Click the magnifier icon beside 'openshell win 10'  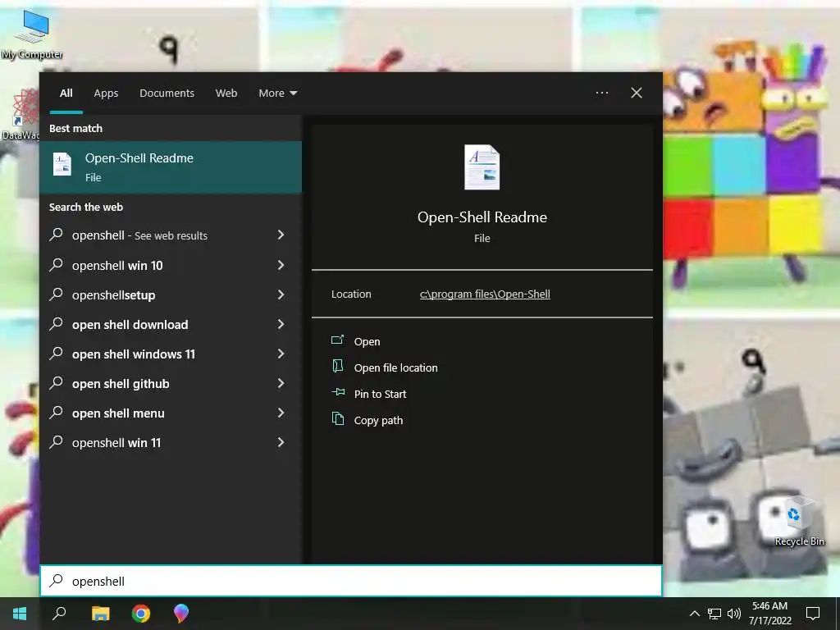point(57,265)
